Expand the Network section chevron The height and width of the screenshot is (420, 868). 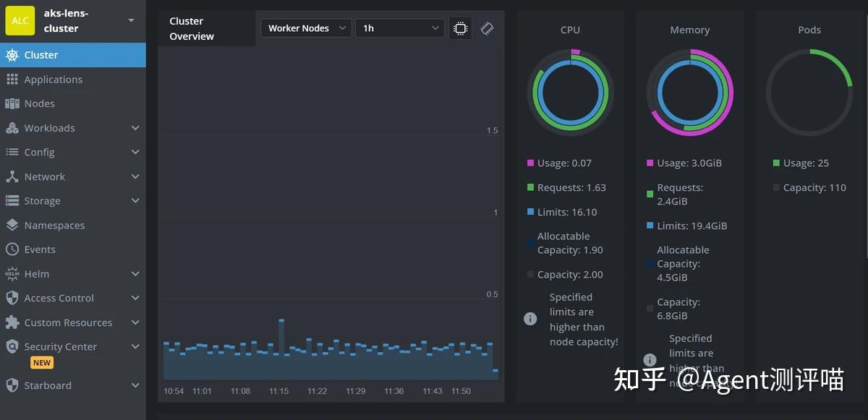[x=135, y=176]
